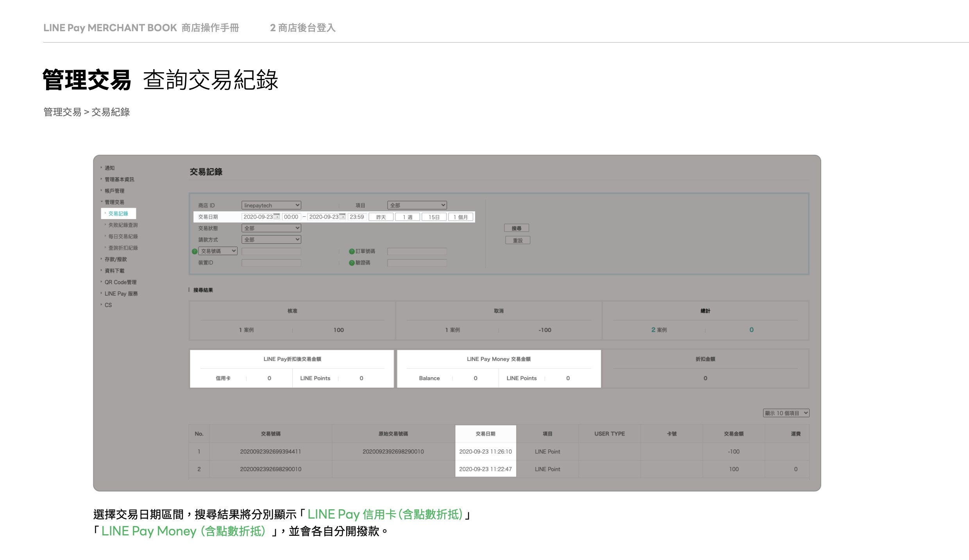
Task: Click the Balance label in LINE Pay Money panel
Action: (429, 378)
